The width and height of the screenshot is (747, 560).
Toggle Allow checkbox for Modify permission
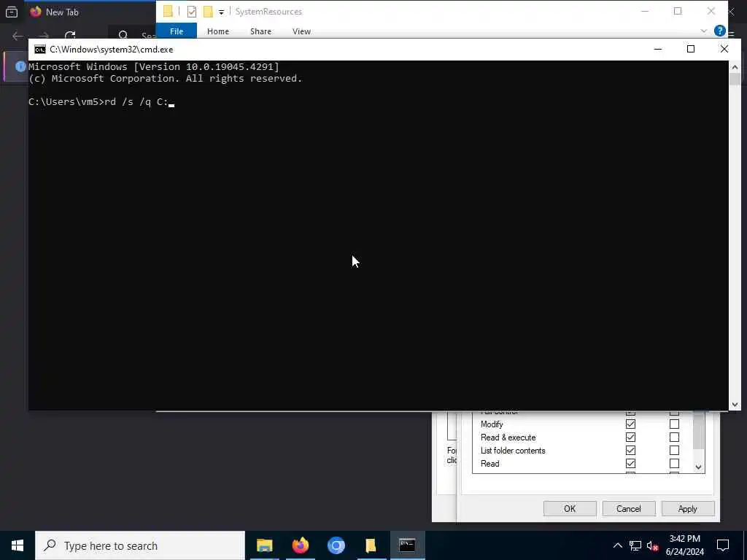pos(630,424)
